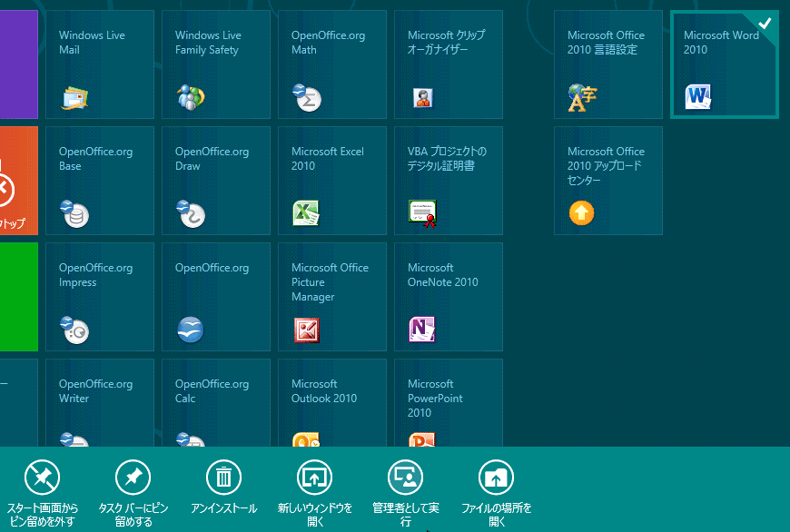Screen dimensions: 790x532
Task: Open VBA project digital certificate icon
Action: 423,213
